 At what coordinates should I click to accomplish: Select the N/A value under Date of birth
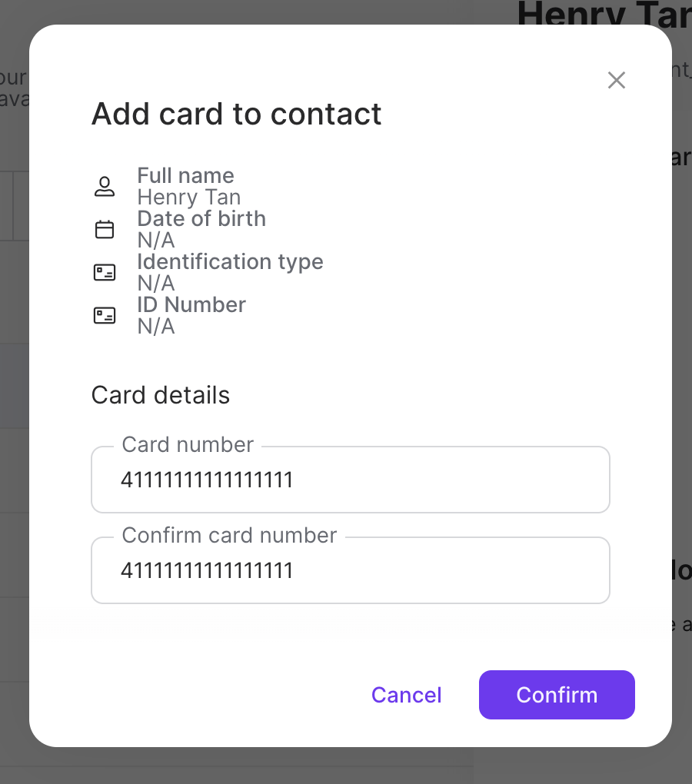point(155,241)
